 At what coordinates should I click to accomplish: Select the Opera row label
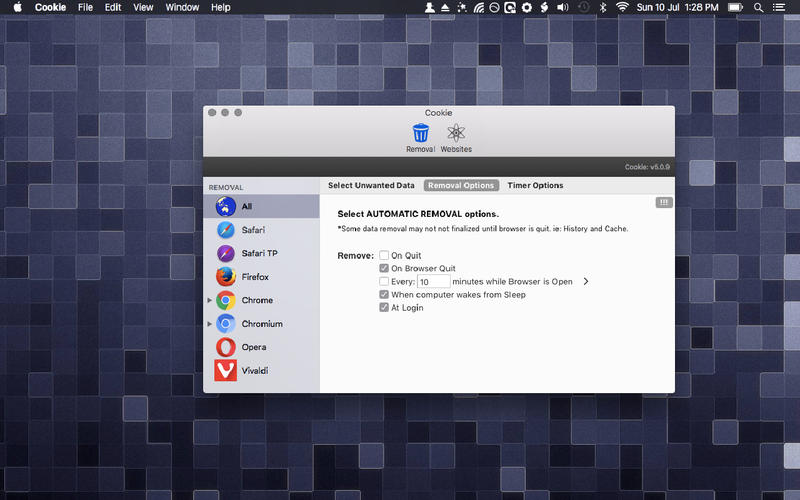(254, 347)
